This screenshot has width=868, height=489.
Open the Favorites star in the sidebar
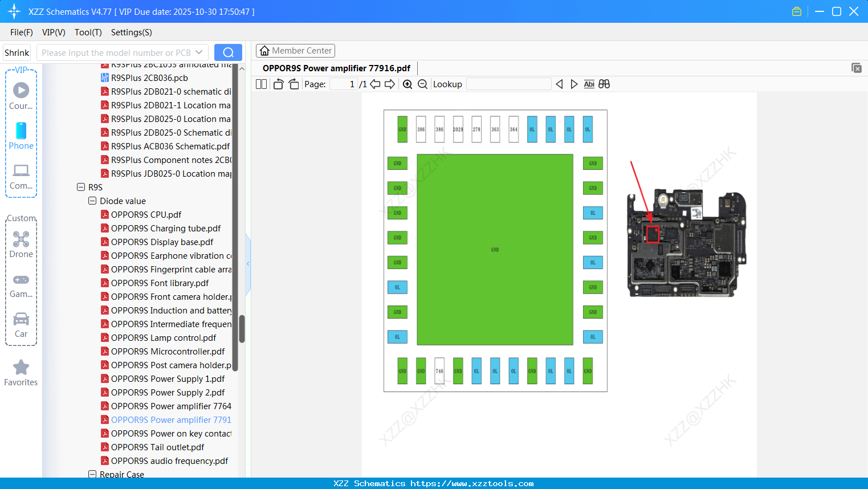click(x=21, y=373)
